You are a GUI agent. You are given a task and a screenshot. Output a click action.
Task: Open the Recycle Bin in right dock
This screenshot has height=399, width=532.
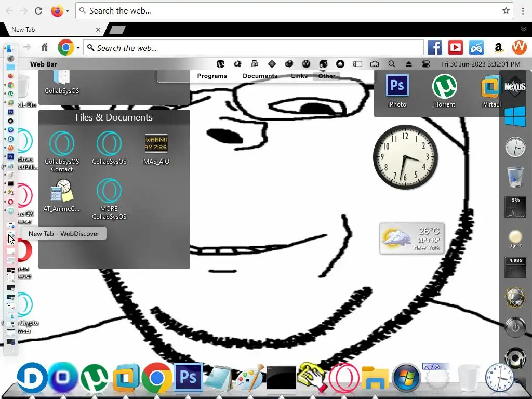pos(515,177)
